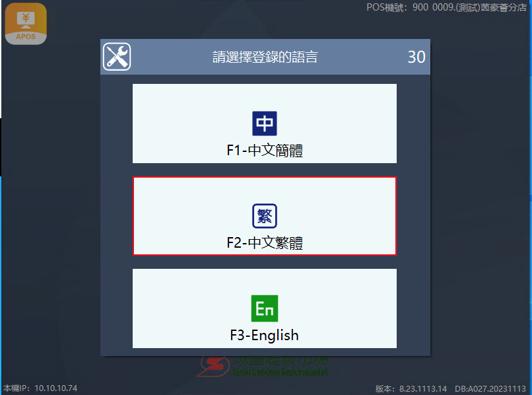
Task: Click the Seng Cheong Supermarket logo
Action: coord(262,367)
